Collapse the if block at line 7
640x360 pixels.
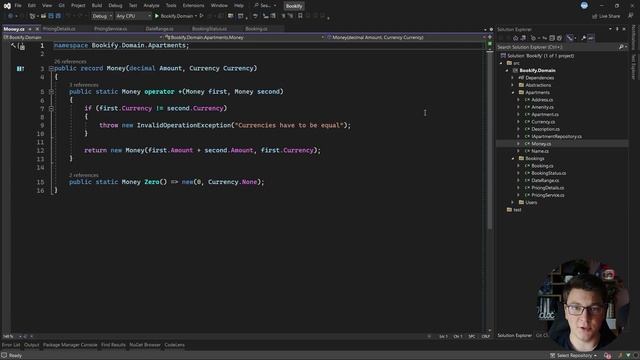(x=51, y=109)
